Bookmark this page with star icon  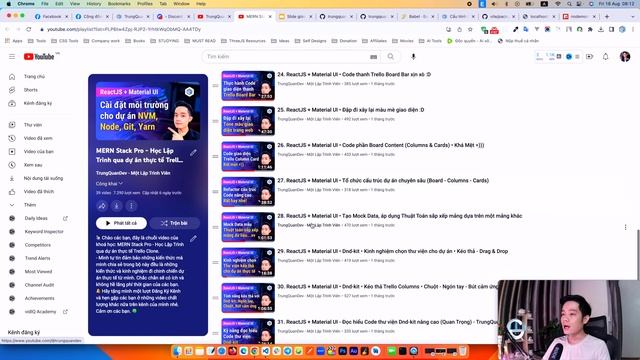click(x=470, y=29)
